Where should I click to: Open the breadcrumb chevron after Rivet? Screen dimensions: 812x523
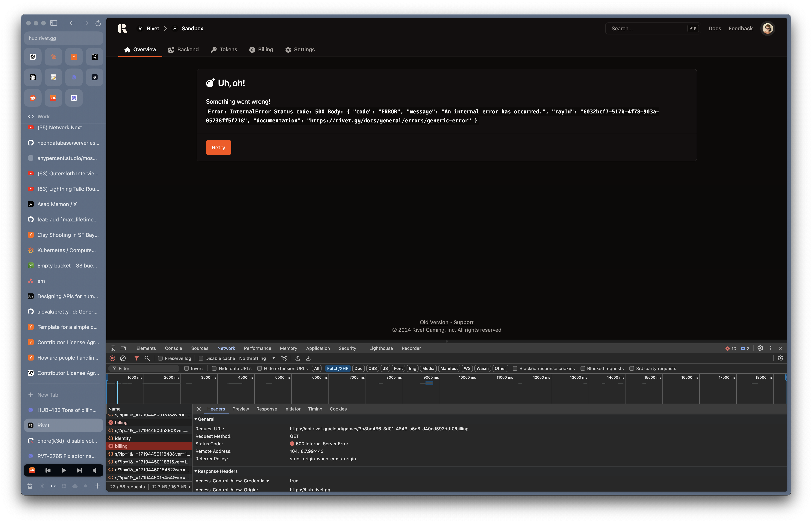(x=166, y=28)
